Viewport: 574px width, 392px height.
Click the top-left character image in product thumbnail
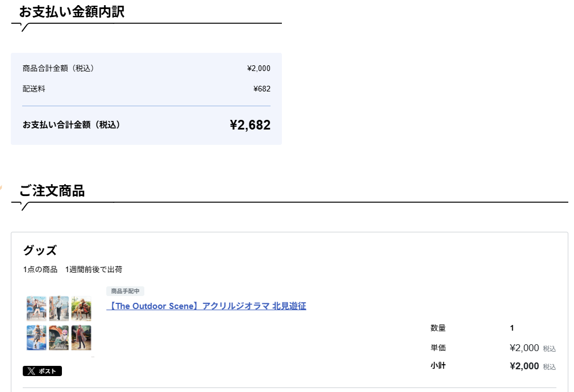pyautogui.click(x=36, y=308)
